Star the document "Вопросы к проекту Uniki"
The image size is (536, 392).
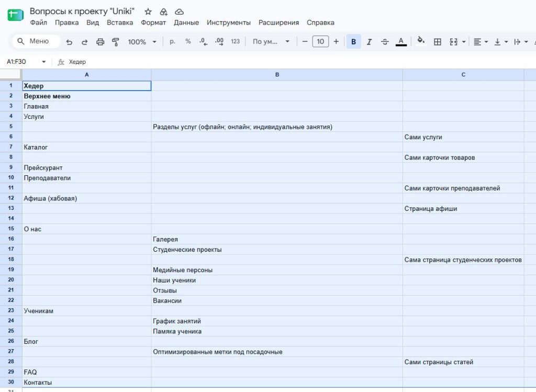pos(148,12)
